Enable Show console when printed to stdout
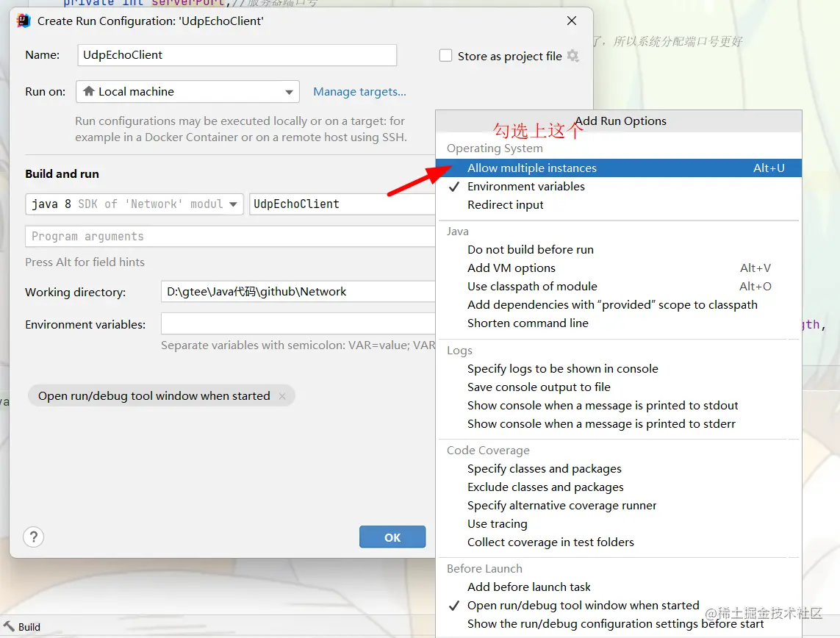This screenshot has height=638, width=840. 618,406
